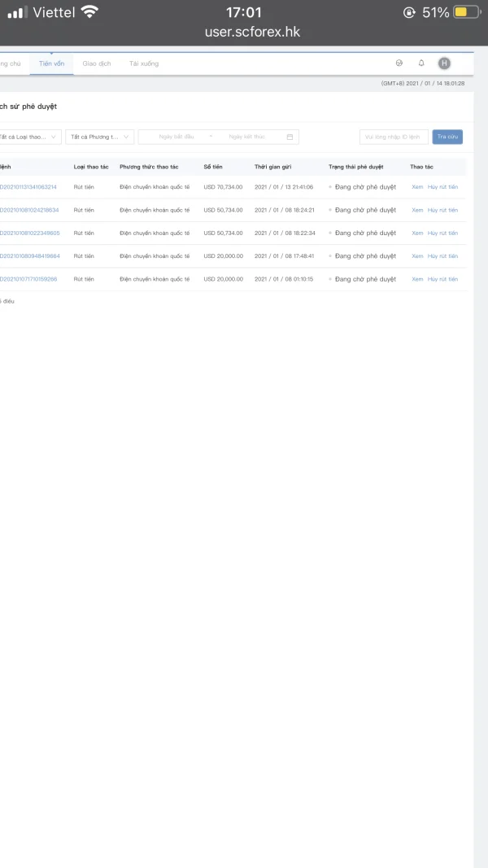This screenshot has height=868, width=488.
Task: Open order ID ending 4218634
Action: click(x=28, y=211)
